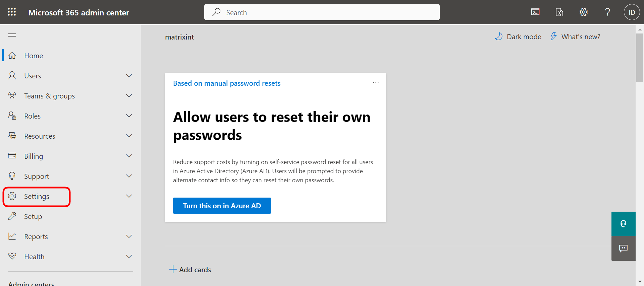Collapse the navigation hamburger menu
The image size is (644, 286).
12,35
